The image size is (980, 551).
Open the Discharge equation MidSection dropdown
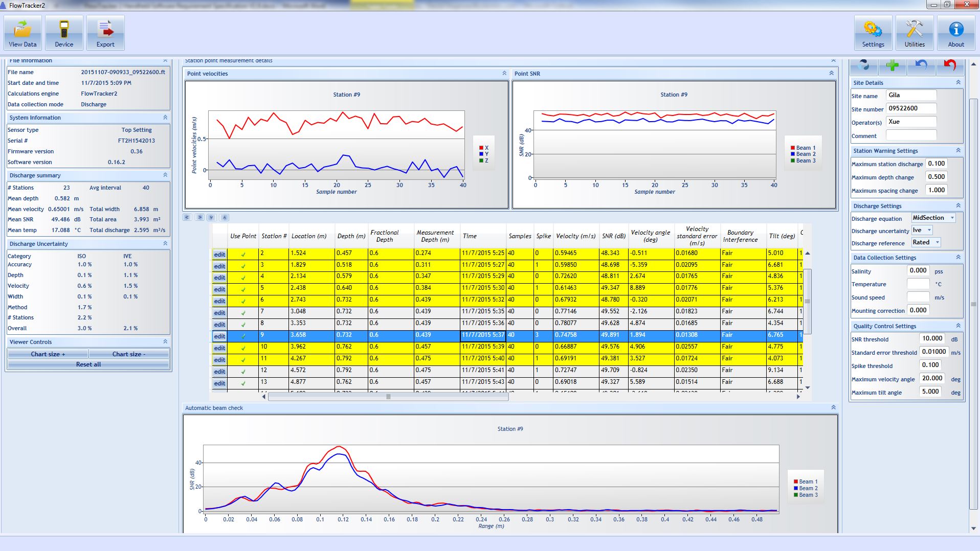933,218
